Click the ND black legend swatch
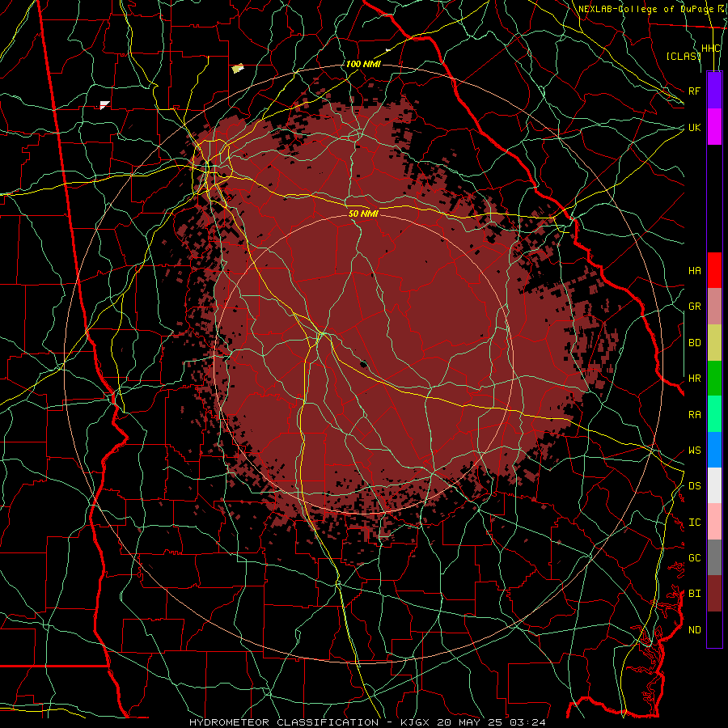Screen dimensions: 728x728 [x=714, y=629]
